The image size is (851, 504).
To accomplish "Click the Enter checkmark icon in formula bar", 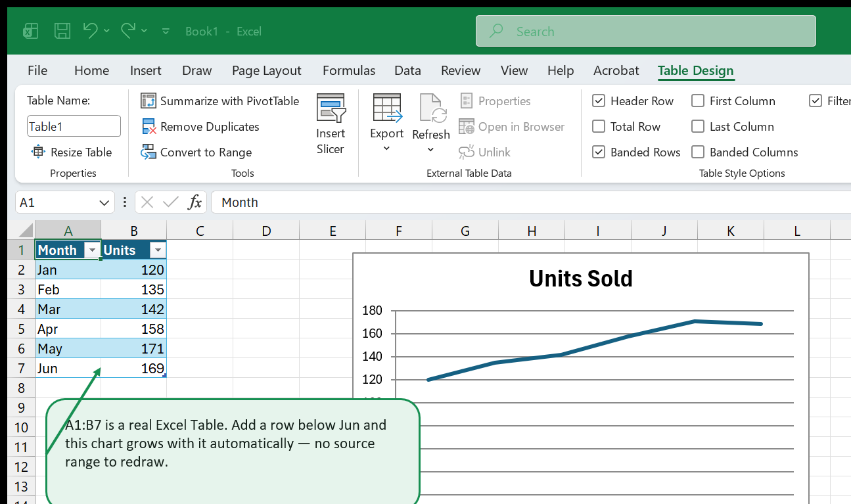I will (171, 202).
